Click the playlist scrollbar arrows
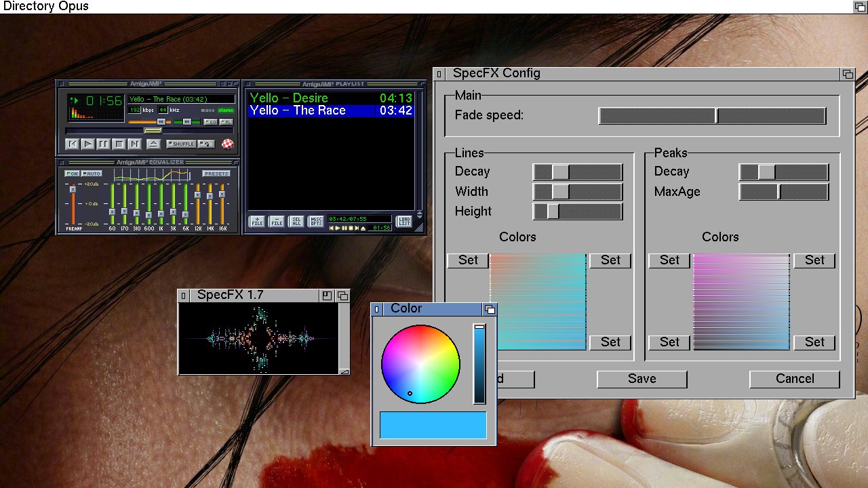 420,214
